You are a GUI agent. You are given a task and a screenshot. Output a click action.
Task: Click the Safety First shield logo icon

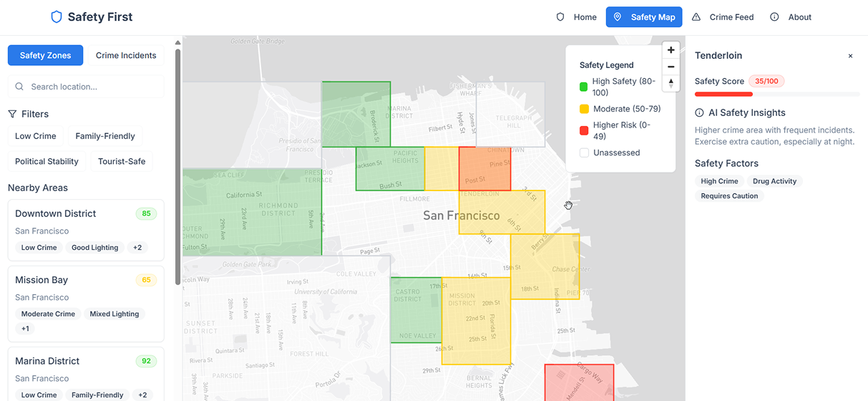(x=57, y=17)
